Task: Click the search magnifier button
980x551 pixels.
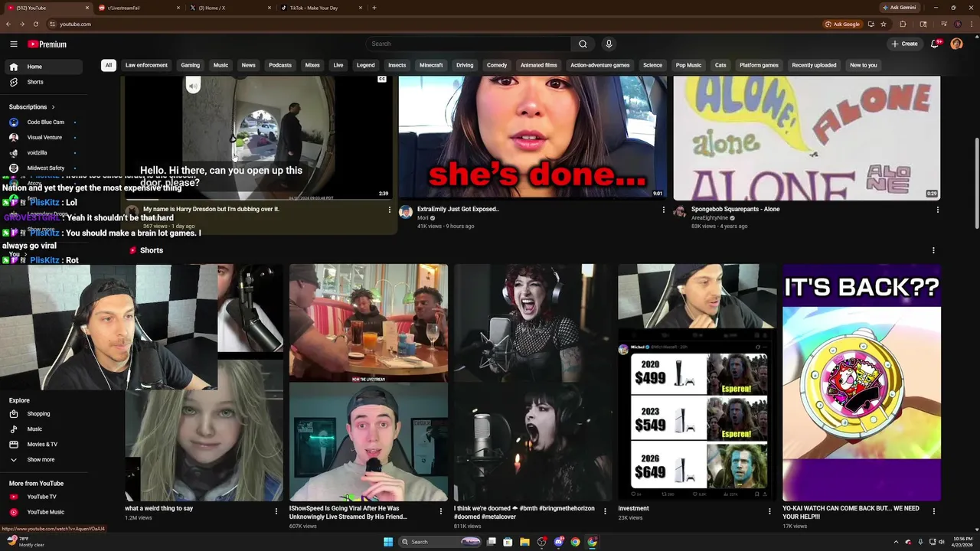Action: 583,44
